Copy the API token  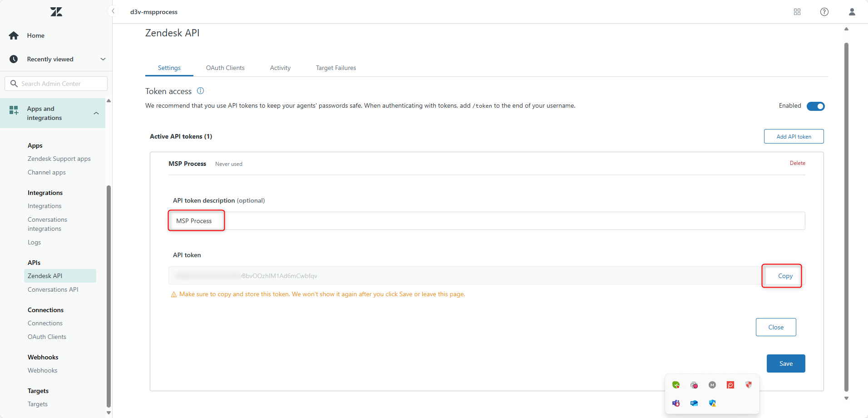pos(785,276)
